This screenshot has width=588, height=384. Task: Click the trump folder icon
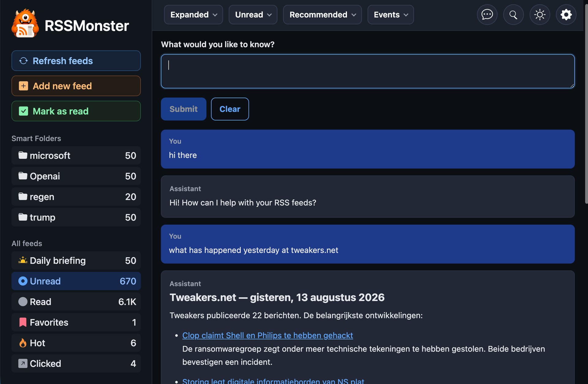(x=23, y=217)
